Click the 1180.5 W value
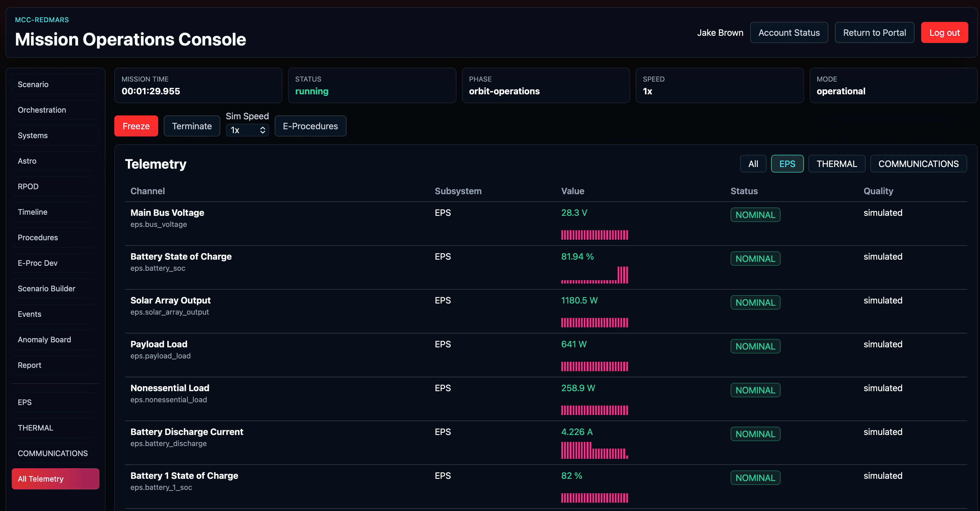Screen dimensions: 980x511 click(579, 301)
